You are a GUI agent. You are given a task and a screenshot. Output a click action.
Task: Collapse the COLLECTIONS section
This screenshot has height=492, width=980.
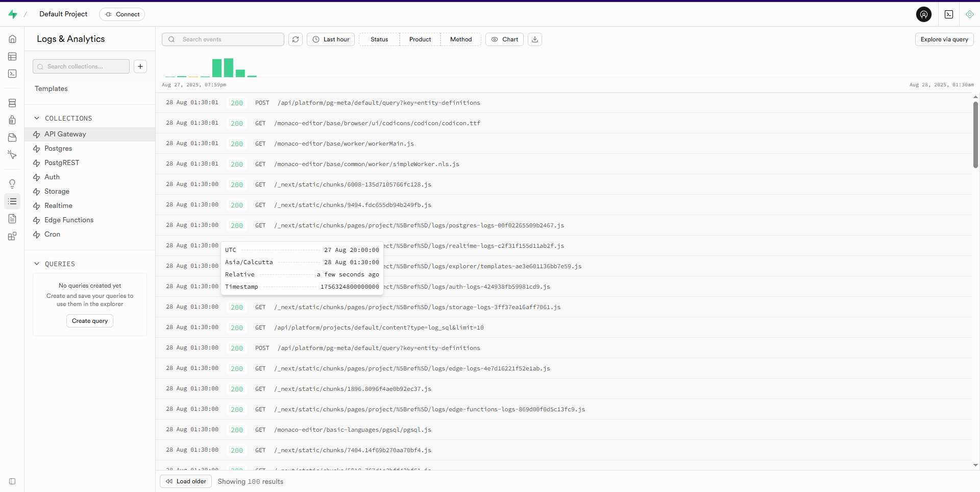click(x=37, y=118)
